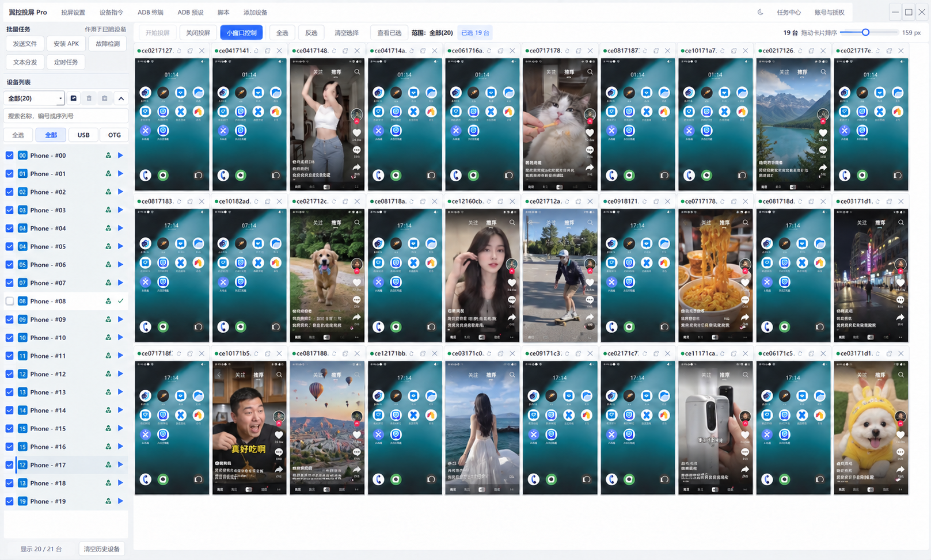Uncheck the Phone - #06 checkbox

(x=10, y=265)
